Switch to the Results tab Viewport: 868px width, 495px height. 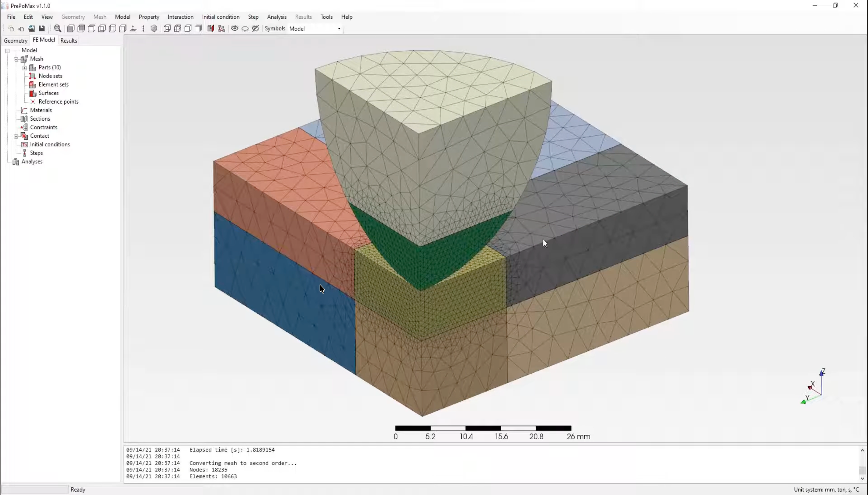69,41
